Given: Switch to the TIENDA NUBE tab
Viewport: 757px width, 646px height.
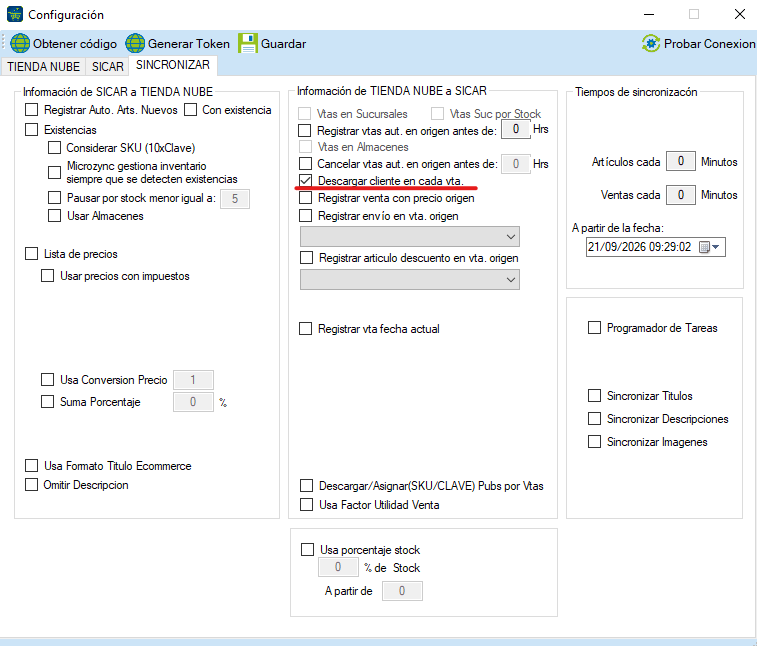Looking at the screenshot, I should (43, 67).
